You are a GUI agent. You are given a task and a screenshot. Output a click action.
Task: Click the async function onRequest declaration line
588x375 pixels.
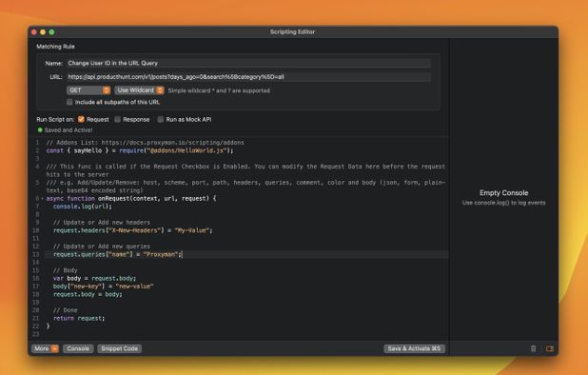(131, 198)
